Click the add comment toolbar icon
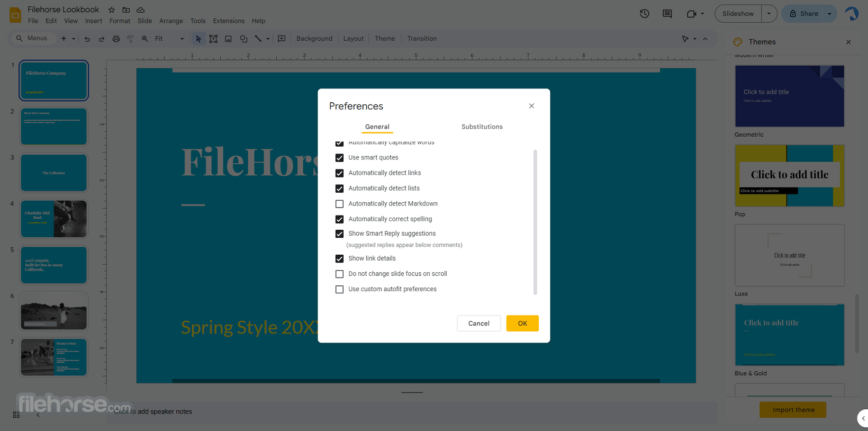This screenshot has width=868, height=431. pyautogui.click(x=282, y=39)
